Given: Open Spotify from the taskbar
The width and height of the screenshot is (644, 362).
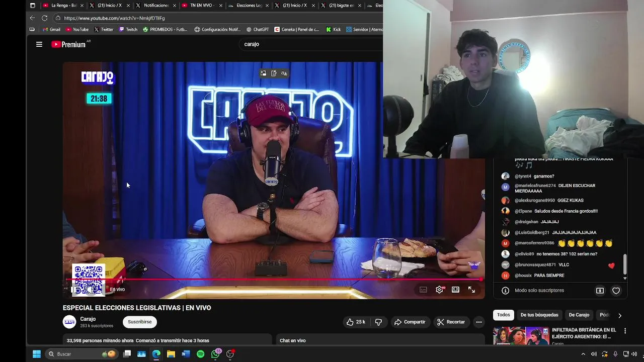Looking at the screenshot, I should 200,354.
